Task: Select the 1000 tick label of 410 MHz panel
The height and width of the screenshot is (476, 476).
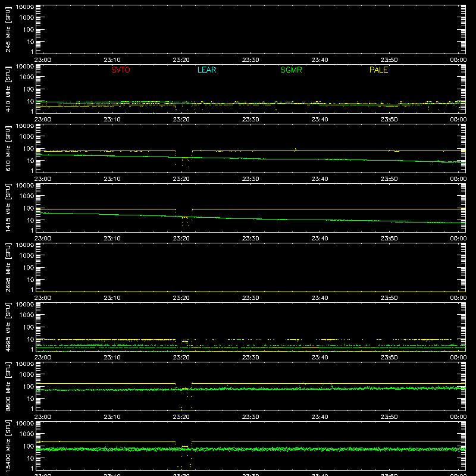Action: [x=26, y=77]
